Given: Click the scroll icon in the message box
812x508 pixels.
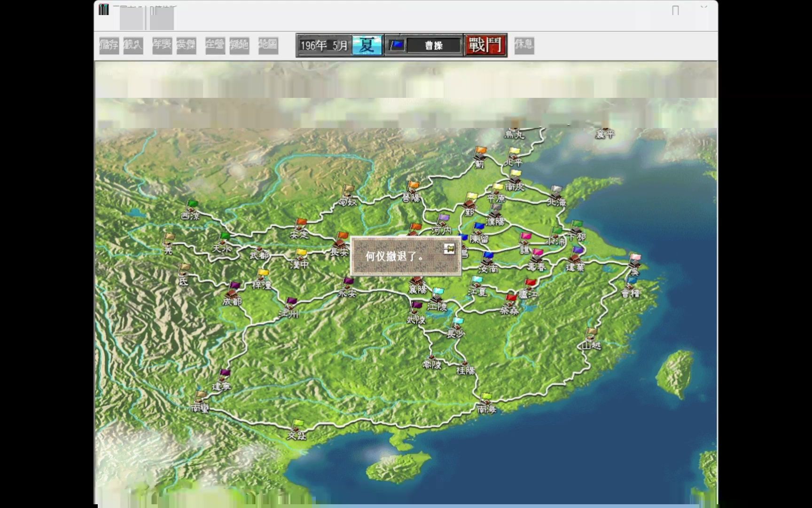Looking at the screenshot, I should 449,248.
